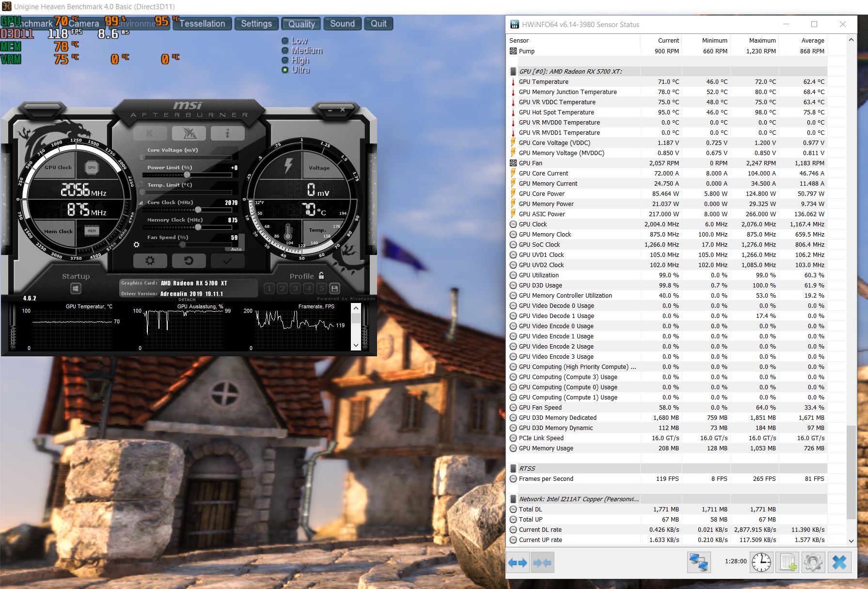
Task: Toggle the Afterburner Profile lock icon
Action: click(x=321, y=275)
